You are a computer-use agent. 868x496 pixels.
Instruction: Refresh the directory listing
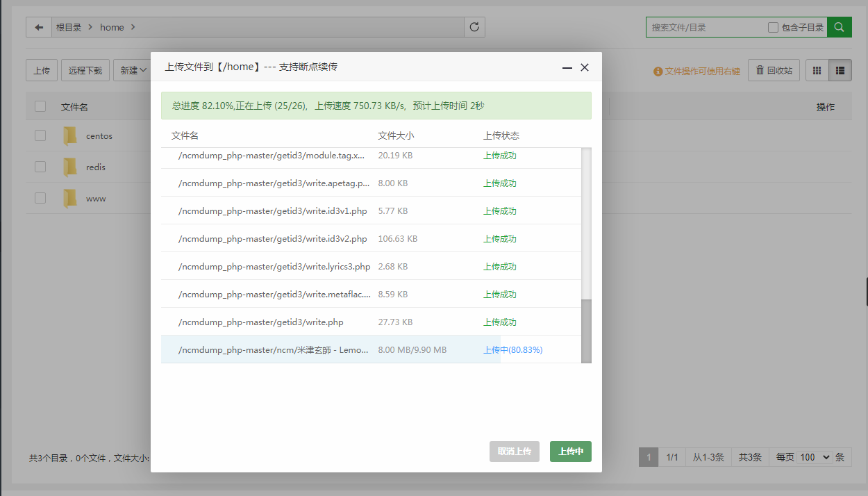[474, 27]
